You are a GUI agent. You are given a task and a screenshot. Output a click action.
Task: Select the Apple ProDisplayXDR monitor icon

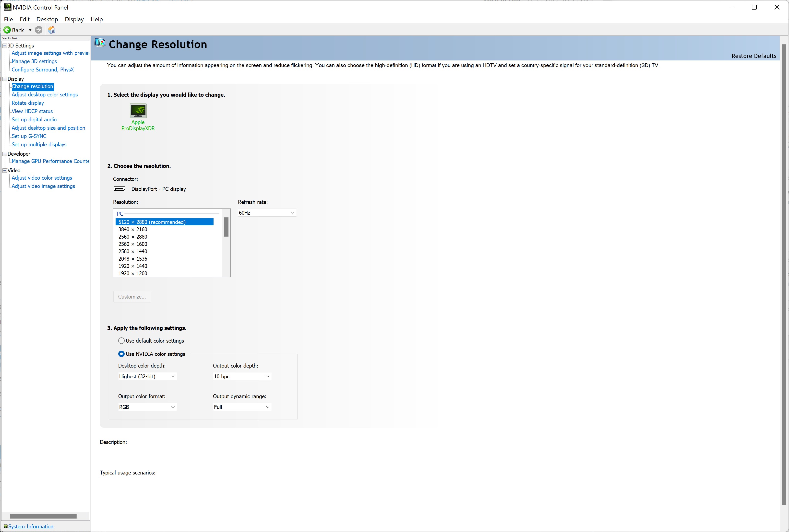(138, 111)
